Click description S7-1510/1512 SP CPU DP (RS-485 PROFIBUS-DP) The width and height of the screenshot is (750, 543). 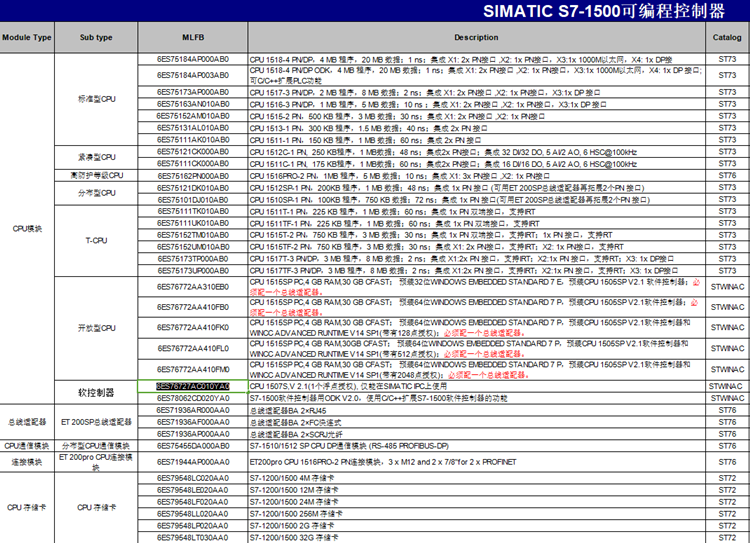point(476,446)
